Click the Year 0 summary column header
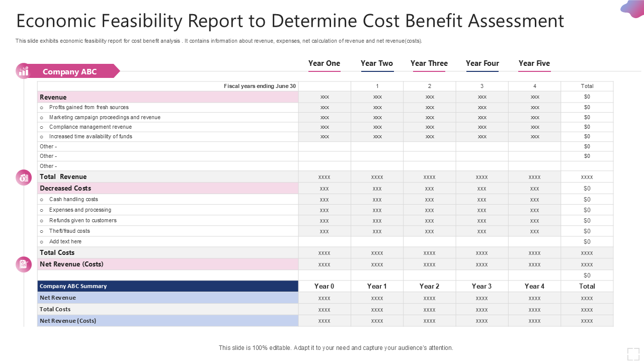Screen dimensions: 644x362 tap(325, 286)
